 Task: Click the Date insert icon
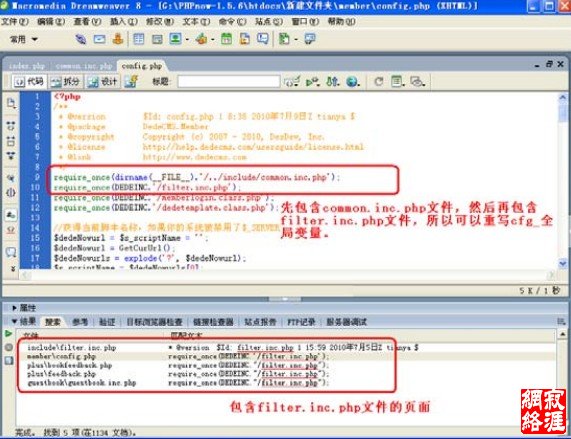pos(227,39)
